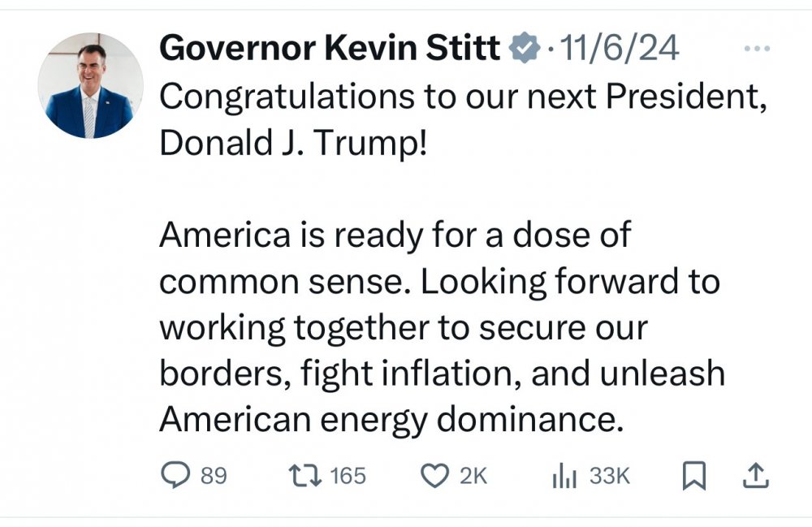
Task: Click the Governor Kevin Stitt display name
Action: [x=330, y=50]
